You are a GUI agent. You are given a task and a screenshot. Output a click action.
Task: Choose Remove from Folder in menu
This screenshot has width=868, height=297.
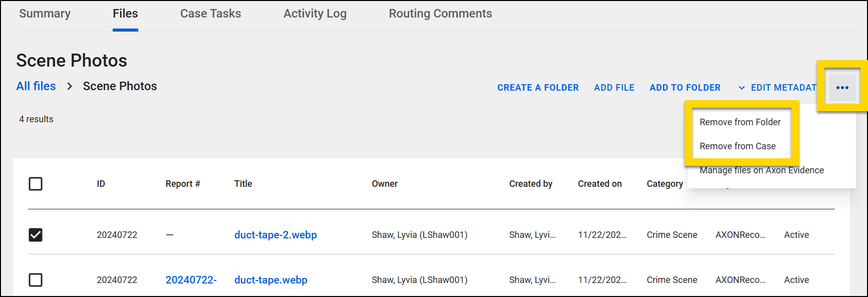(740, 122)
